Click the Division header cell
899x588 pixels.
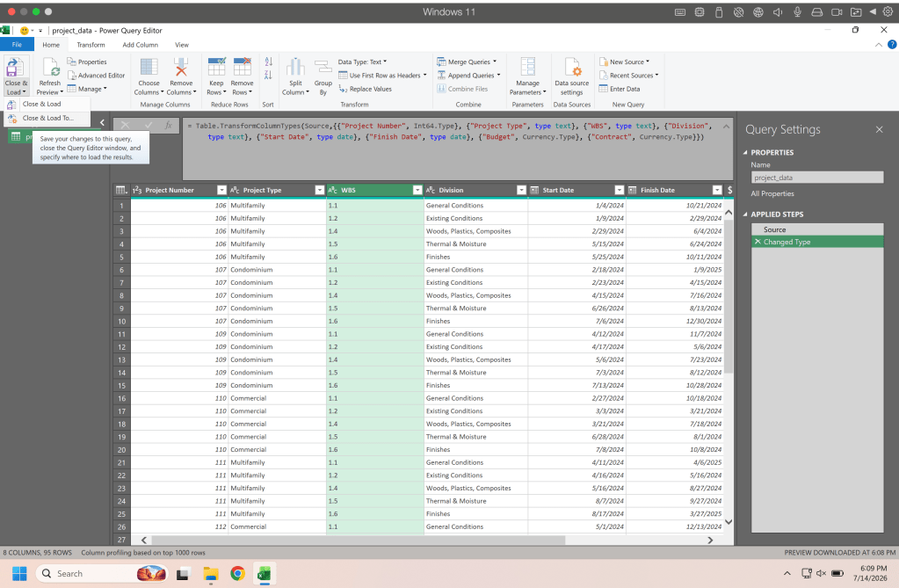pos(475,190)
